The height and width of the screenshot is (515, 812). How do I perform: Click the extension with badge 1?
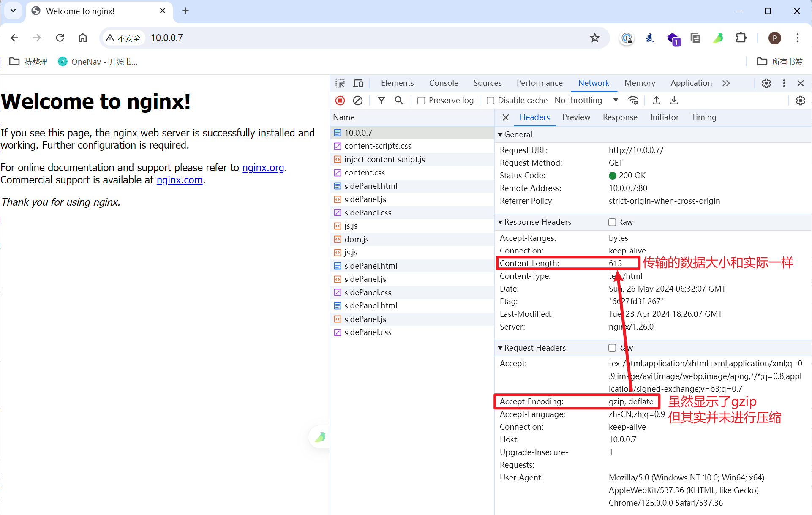[673, 39]
